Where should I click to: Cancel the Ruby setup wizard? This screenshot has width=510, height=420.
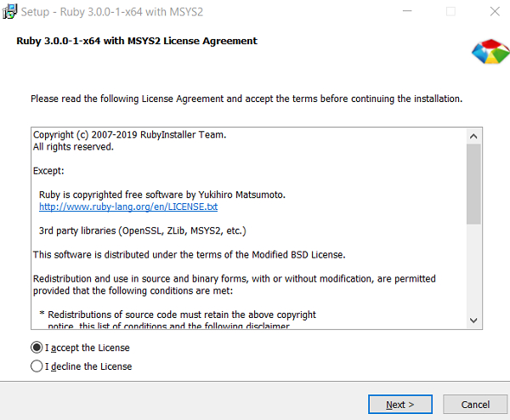click(x=475, y=405)
